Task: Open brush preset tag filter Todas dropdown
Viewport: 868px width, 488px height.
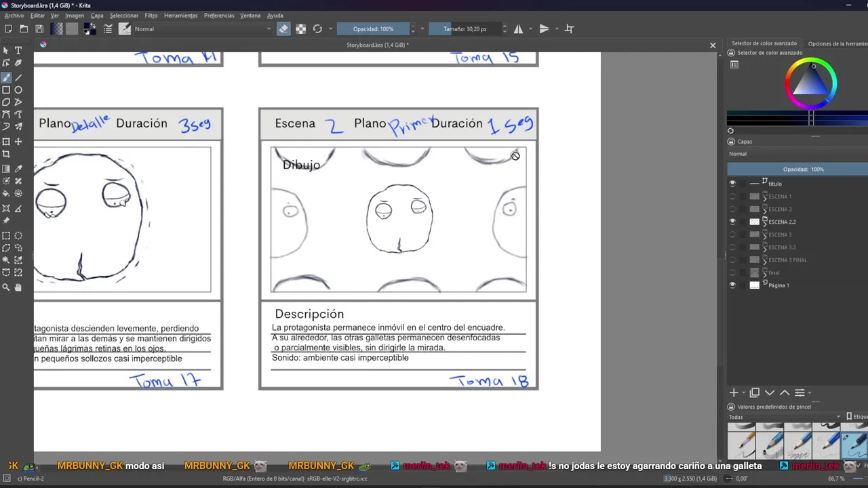Action: [x=785, y=417]
